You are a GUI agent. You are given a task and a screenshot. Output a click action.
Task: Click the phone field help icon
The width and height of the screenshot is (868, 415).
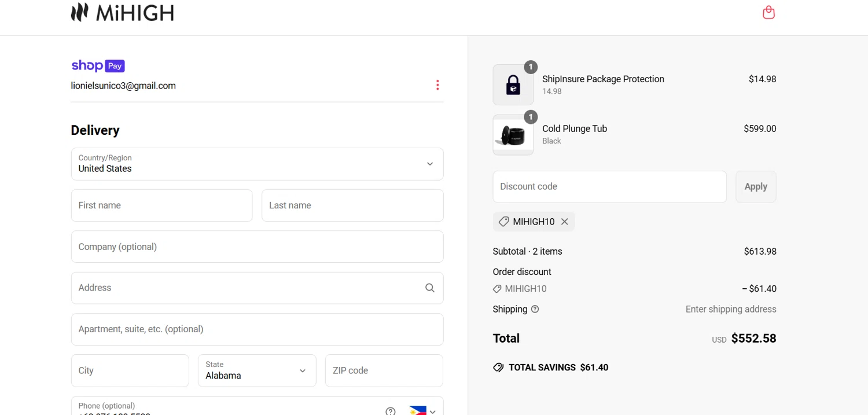tap(391, 411)
